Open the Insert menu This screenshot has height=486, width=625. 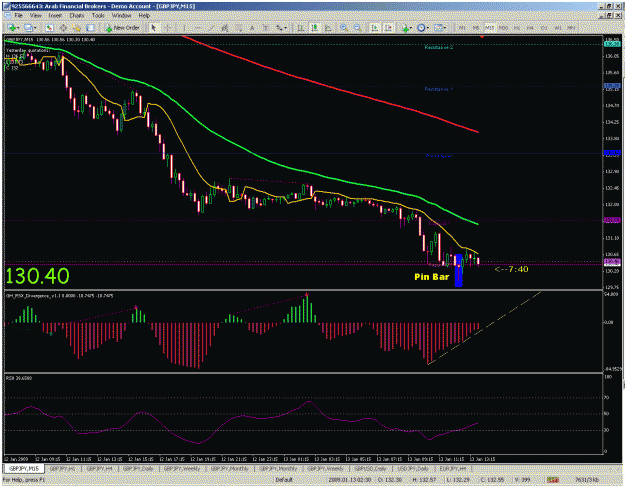click(x=55, y=16)
